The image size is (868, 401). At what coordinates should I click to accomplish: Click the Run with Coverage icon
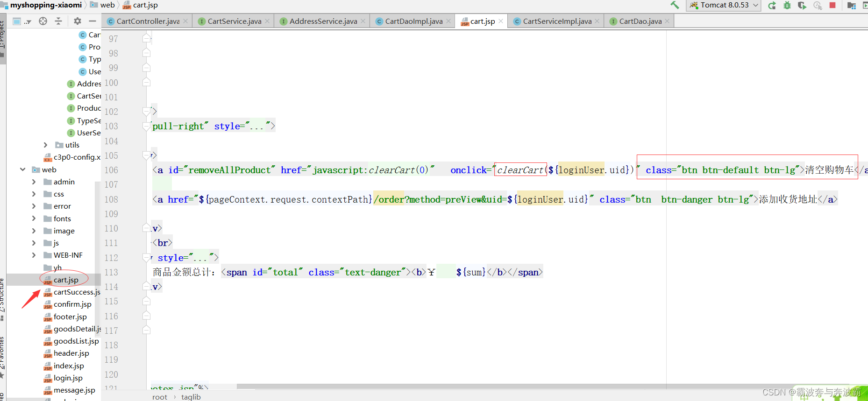(802, 5)
